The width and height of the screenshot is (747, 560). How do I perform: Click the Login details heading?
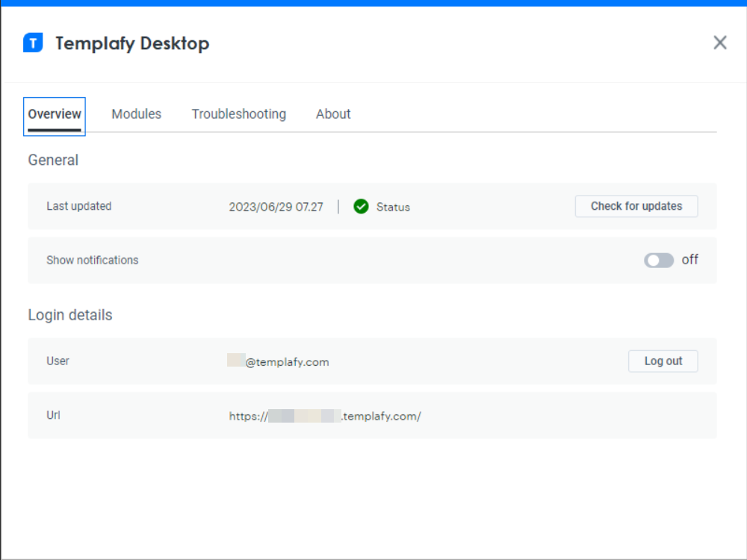coord(69,314)
